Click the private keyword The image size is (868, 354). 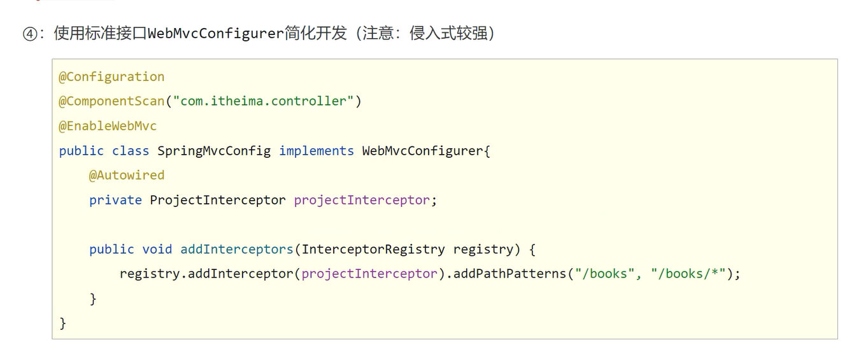pyautogui.click(x=115, y=200)
